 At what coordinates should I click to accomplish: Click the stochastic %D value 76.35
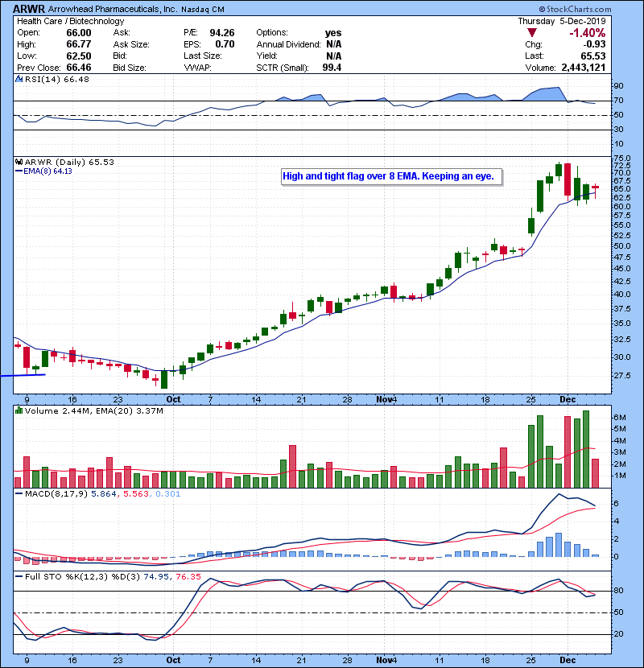click(x=188, y=576)
